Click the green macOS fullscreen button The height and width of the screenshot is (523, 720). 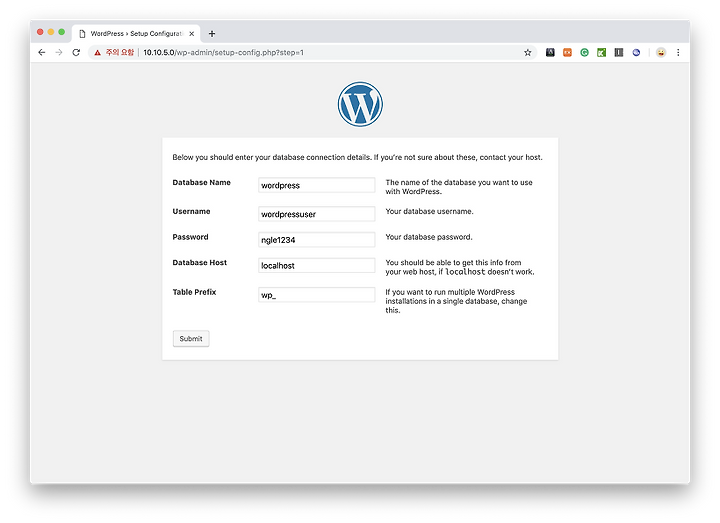tap(62, 32)
